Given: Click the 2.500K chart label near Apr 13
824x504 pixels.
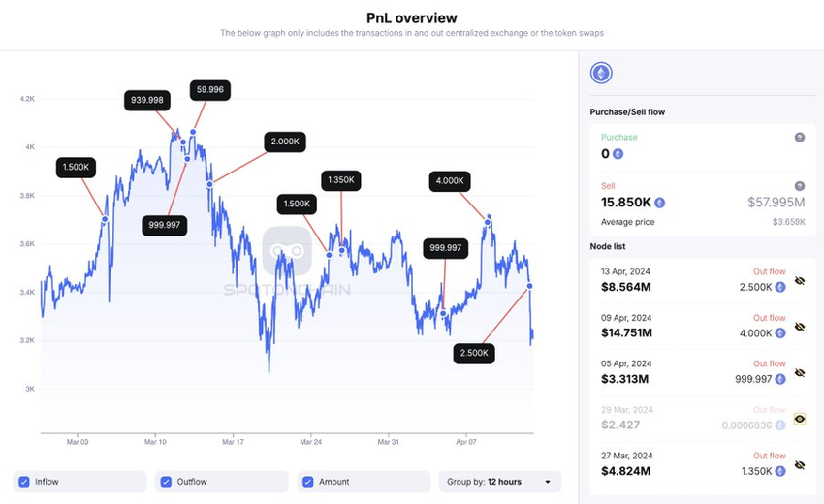Looking at the screenshot, I should tap(474, 353).
